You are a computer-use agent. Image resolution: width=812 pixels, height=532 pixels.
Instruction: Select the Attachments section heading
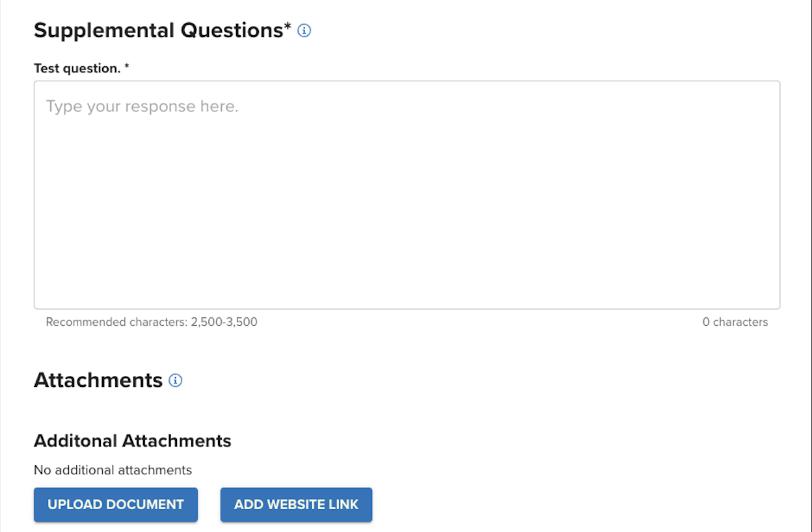98,380
